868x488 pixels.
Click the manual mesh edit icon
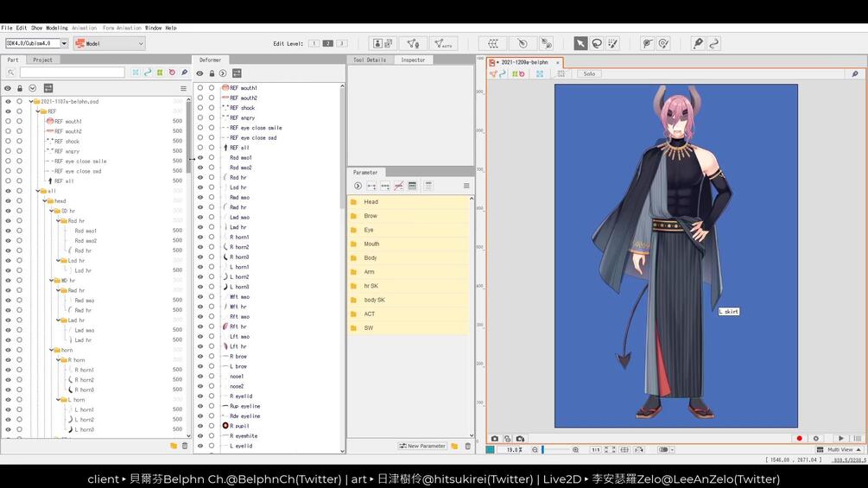pos(413,43)
